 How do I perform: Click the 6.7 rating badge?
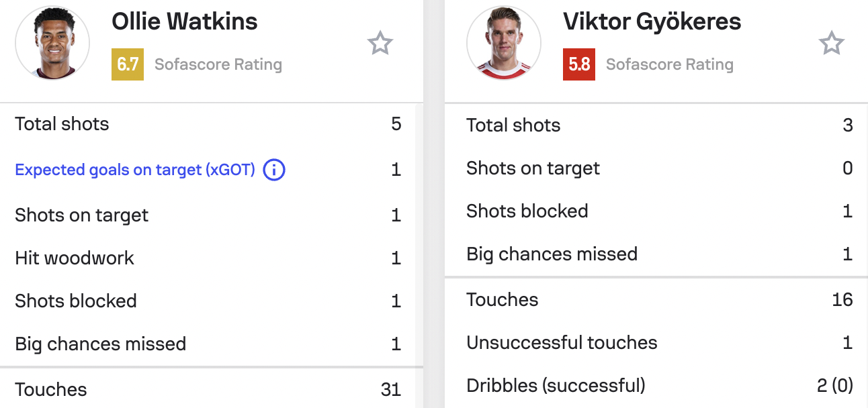(x=128, y=64)
